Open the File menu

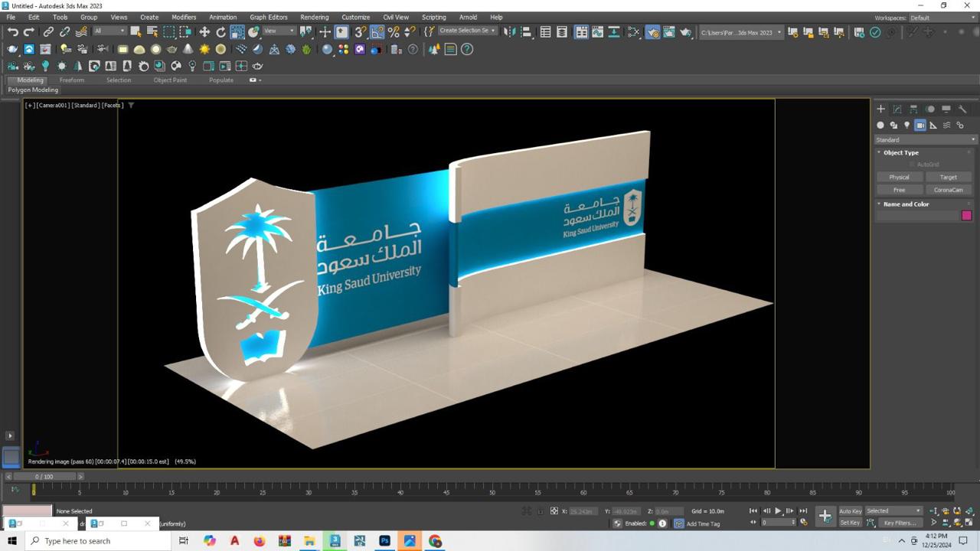coord(11,17)
